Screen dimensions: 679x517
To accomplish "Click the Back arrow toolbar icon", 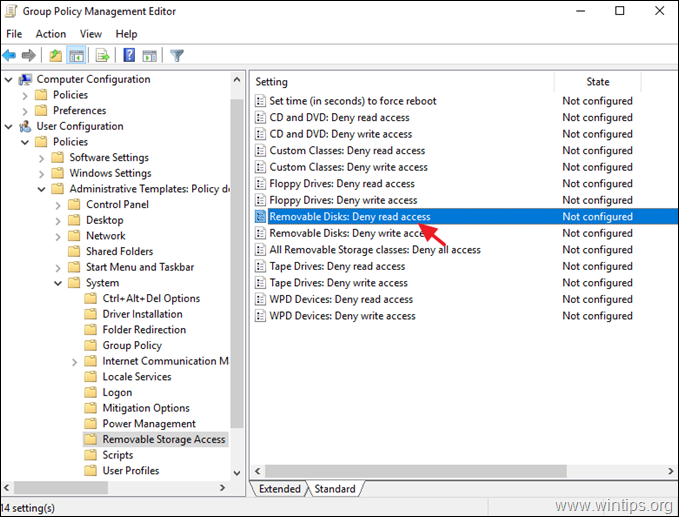I will click(x=9, y=55).
